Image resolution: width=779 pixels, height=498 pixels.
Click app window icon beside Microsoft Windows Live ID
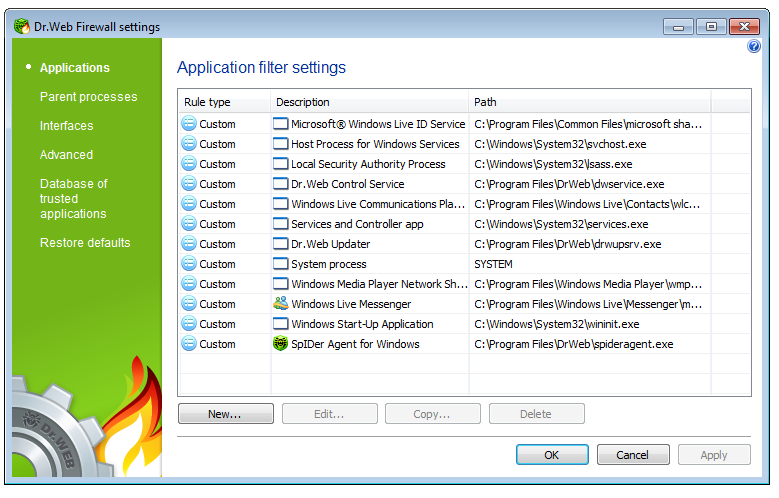tap(281, 123)
